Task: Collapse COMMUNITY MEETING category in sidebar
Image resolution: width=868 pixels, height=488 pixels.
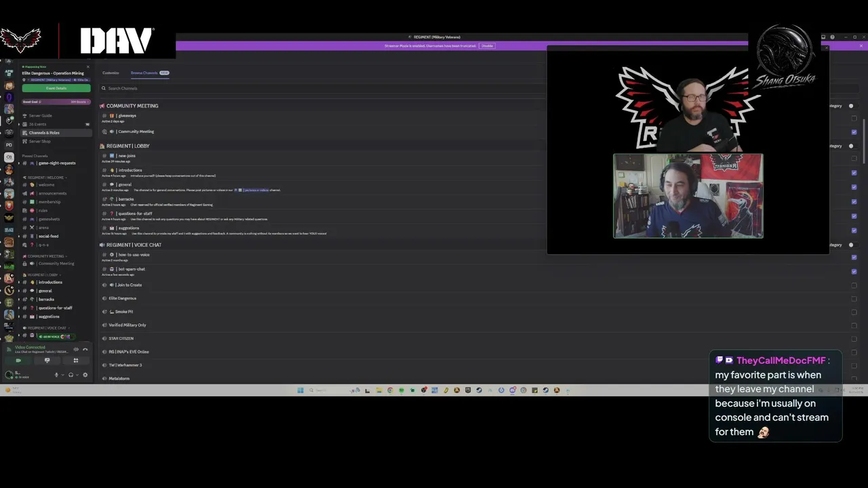Action: pyautogui.click(x=46, y=256)
